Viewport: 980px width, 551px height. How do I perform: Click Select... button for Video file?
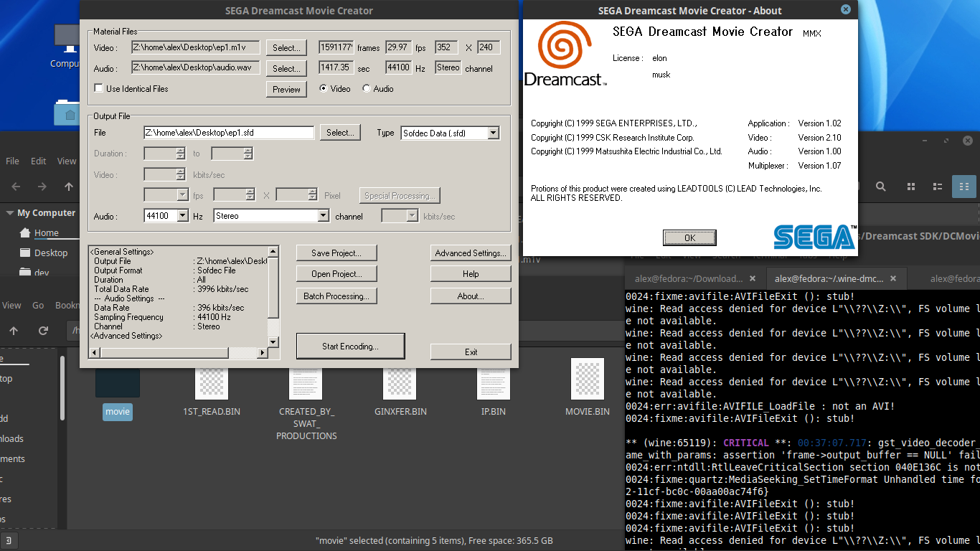(286, 48)
